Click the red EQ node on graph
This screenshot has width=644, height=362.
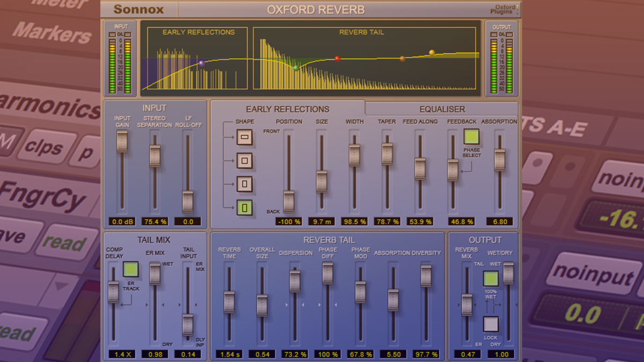(338, 58)
